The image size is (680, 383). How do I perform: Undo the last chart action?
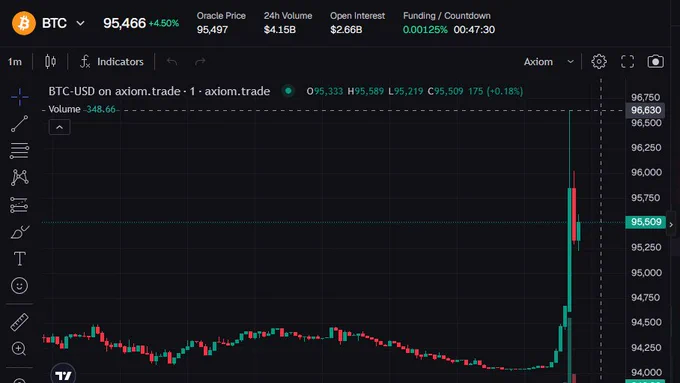172,62
